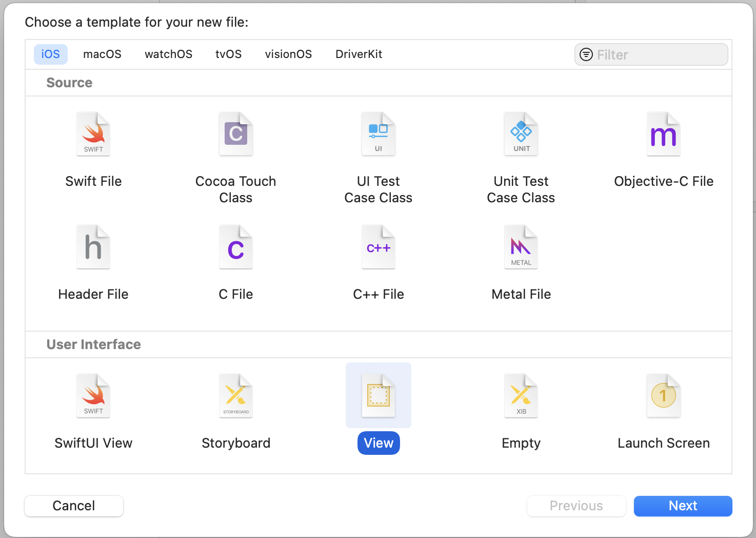Select the Metal File template icon

pyautogui.click(x=521, y=247)
